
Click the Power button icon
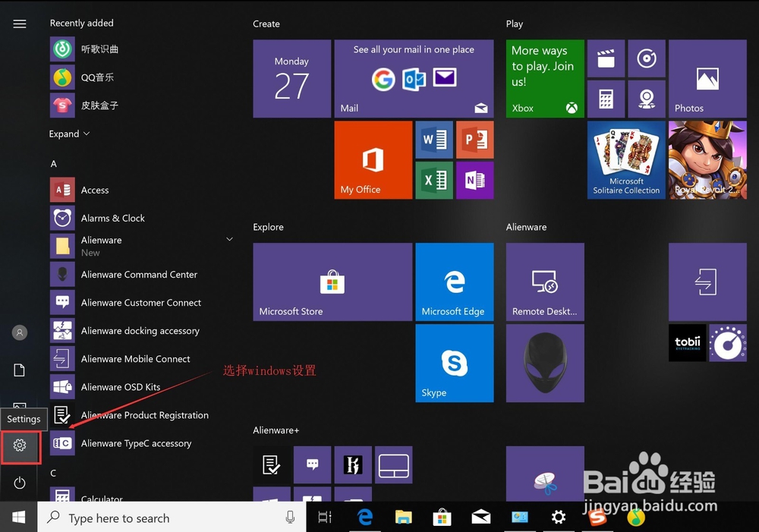[20, 483]
